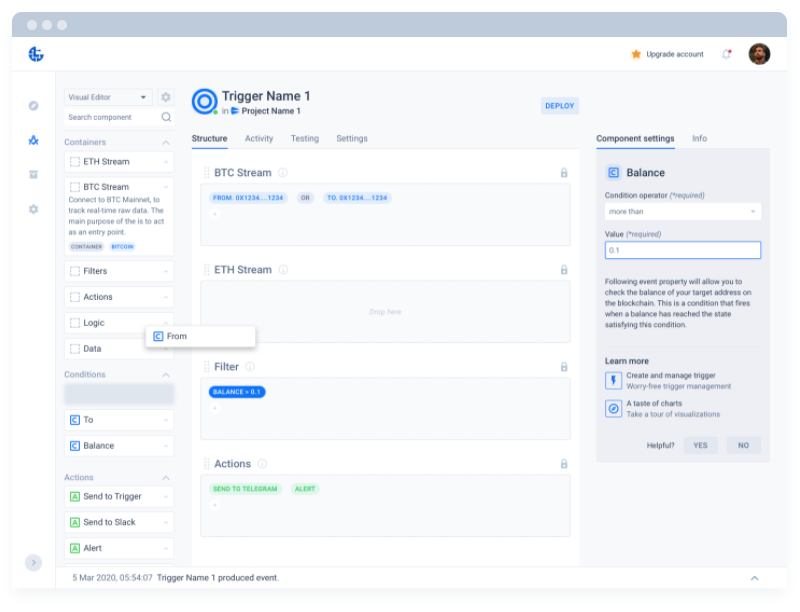Click the lock icon of BTC Stream
The width and height of the screenshot is (800, 612).
pyautogui.click(x=564, y=173)
